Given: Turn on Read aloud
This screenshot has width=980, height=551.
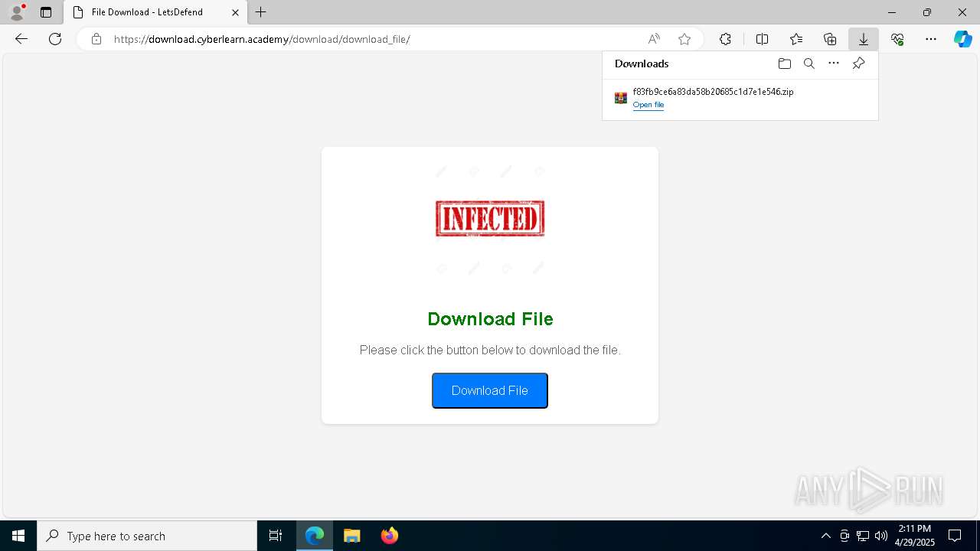Looking at the screenshot, I should pyautogui.click(x=654, y=39).
